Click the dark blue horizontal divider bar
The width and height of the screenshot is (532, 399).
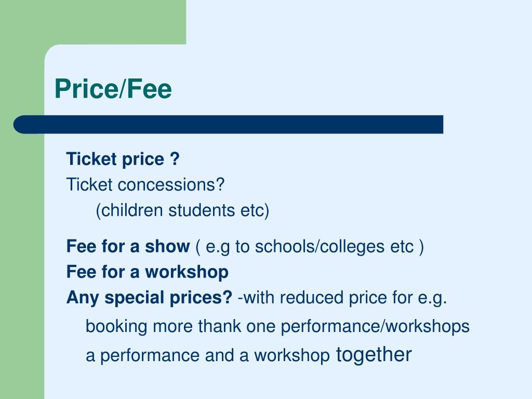[229, 125]
